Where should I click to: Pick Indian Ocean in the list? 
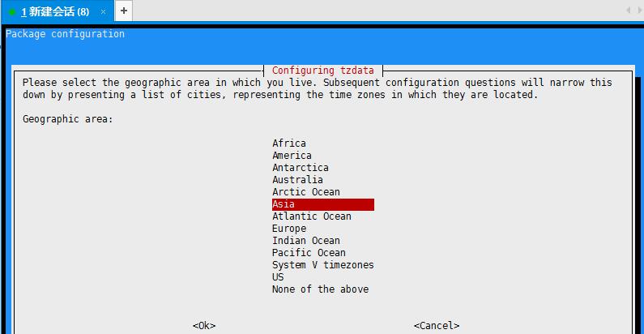(306, 241)
